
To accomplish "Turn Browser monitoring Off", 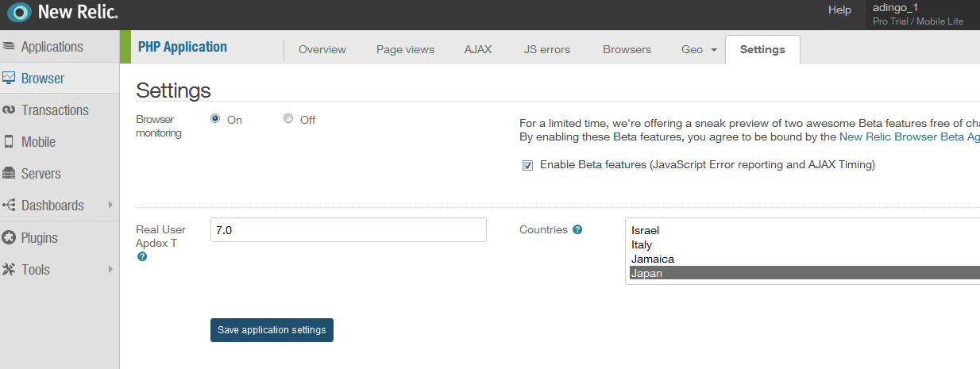I will tap(288, 120).
